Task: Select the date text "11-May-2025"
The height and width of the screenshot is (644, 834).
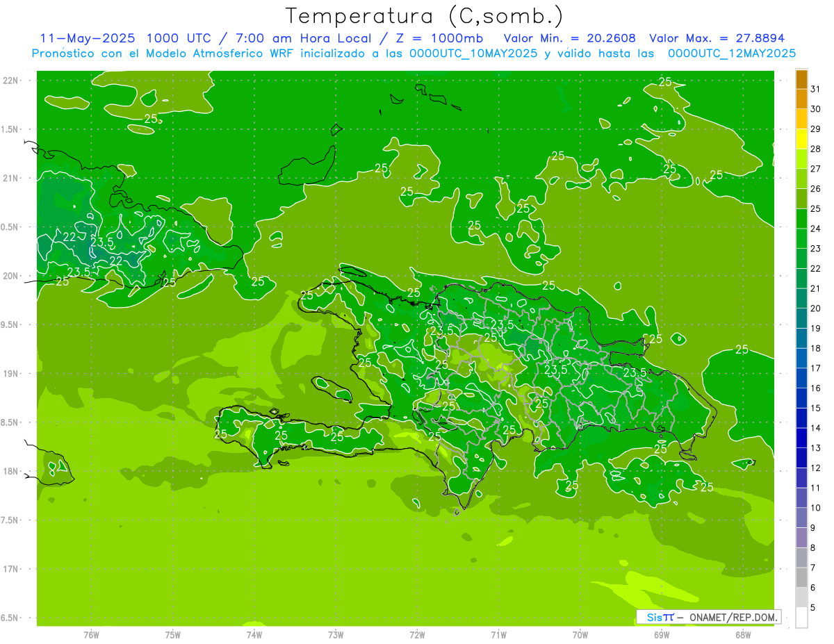Action: (88, 38)
